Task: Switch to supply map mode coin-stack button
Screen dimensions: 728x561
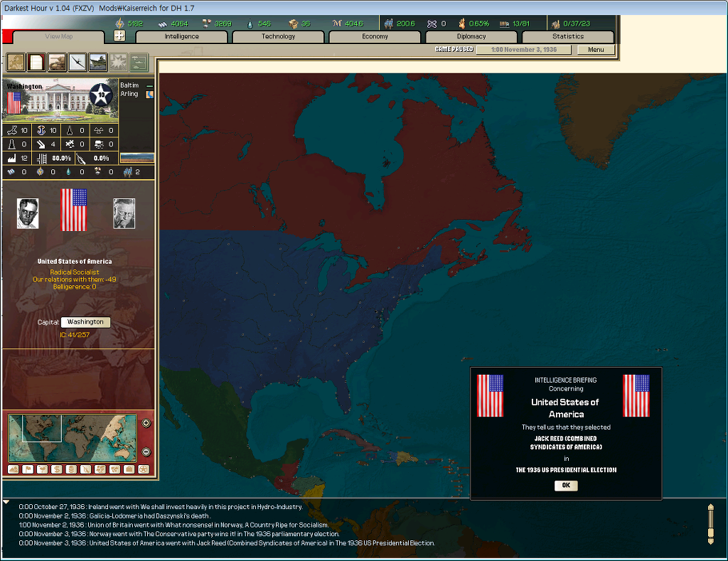Action: pyautogui.click(x=71, y=469)
